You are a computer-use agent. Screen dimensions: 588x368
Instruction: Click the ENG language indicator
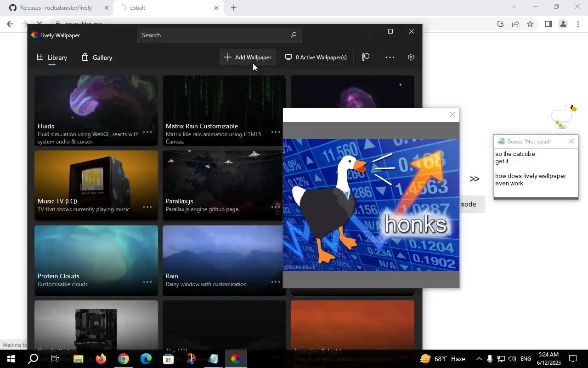tap(526, 359)
